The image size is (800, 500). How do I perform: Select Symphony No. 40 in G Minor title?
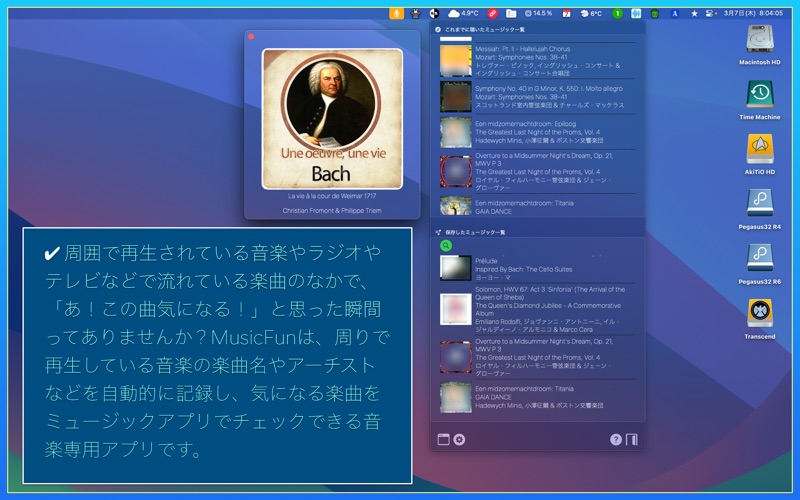[548, 89]
